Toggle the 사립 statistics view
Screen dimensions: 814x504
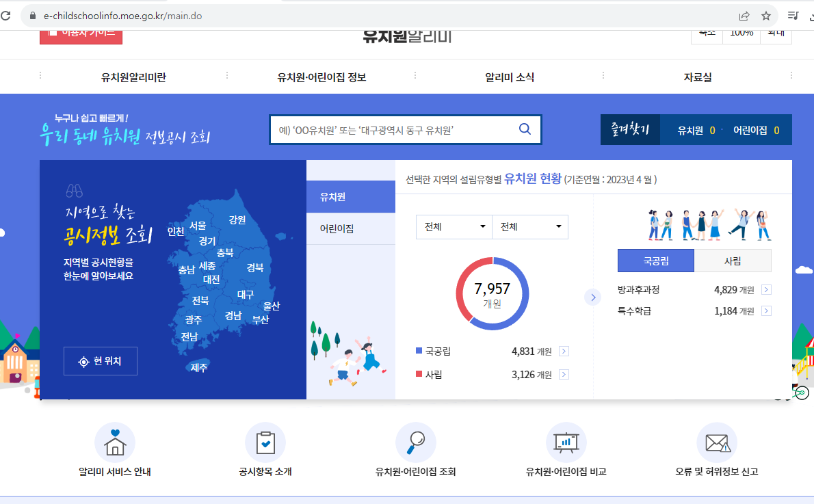[x=732, y=261]
